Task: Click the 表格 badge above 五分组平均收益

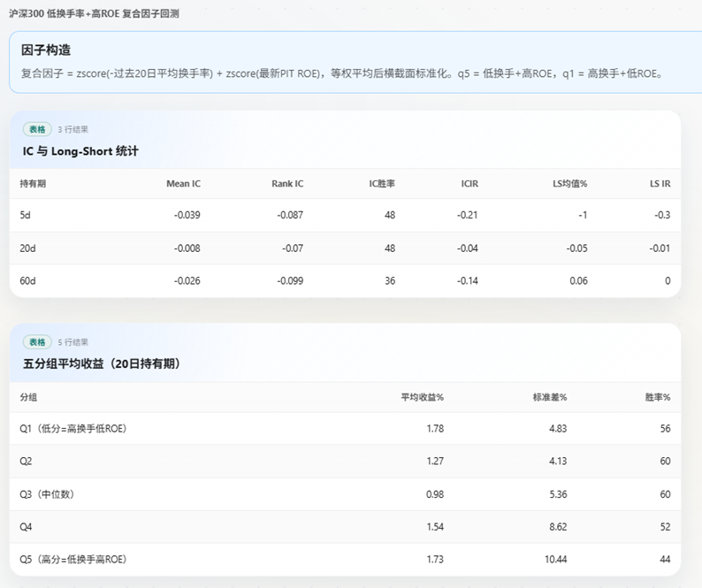Action: click(37, 342)
